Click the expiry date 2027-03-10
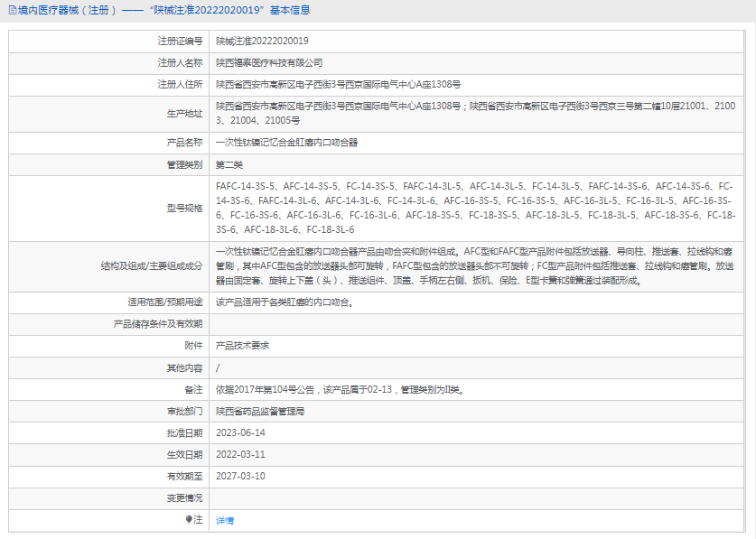Screen dimensions: 756x539 click(240, 477)
